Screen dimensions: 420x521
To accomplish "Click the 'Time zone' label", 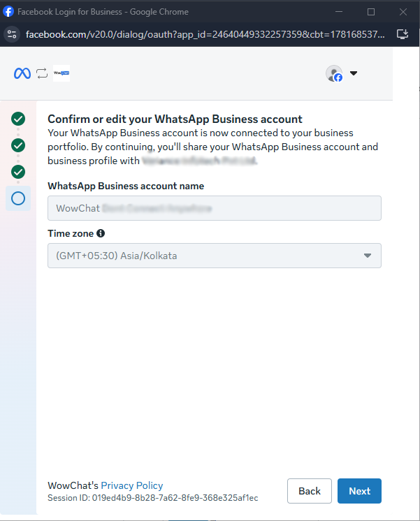I will pos(71,233).
